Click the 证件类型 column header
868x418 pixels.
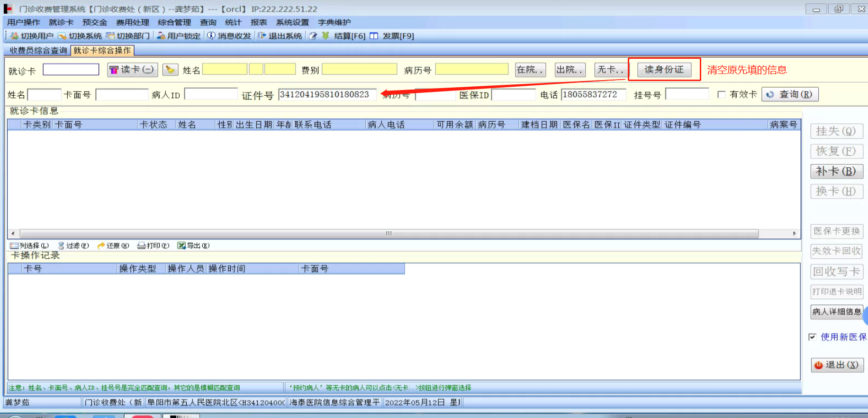642,125
